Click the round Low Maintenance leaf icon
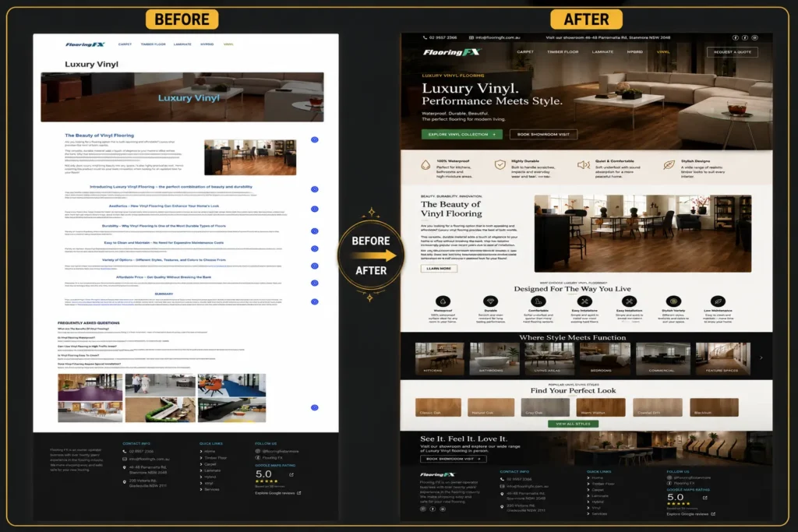The height and width of the screenshot is (532, 798). pyautogui.click(x=718, y=301)
